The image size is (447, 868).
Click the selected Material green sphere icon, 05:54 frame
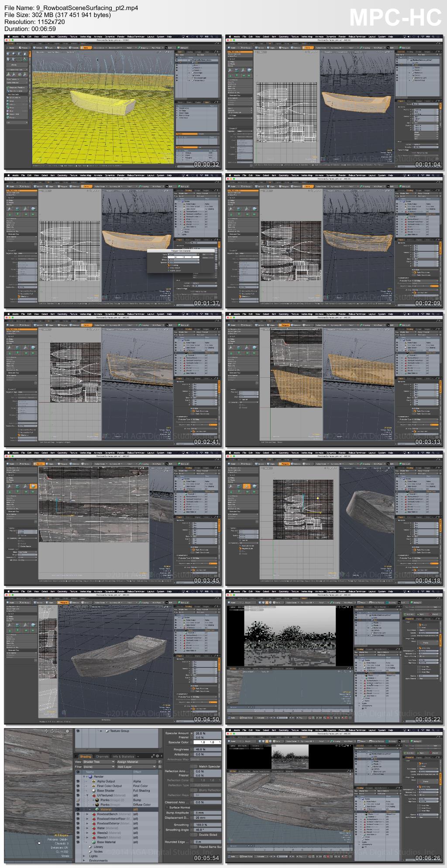pos(97,810)
